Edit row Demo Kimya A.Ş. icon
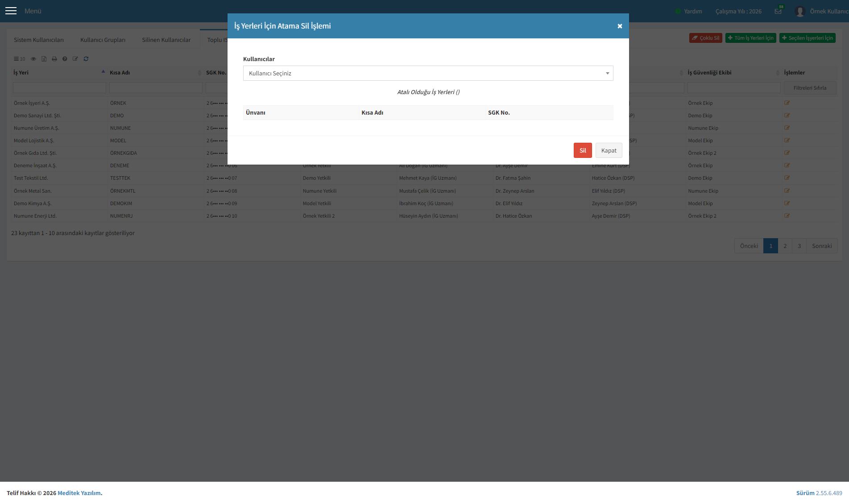The width and height of the screenshot is (849, 504). (787, 203)
